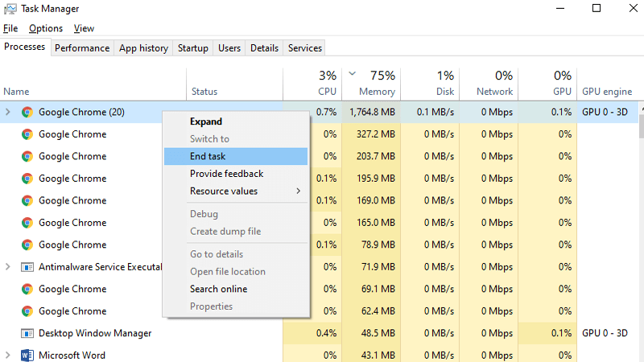Screen dimensions: 644x362
Task: Click Chrome icon in the 78.9 MB row
Action: point(27,245)
